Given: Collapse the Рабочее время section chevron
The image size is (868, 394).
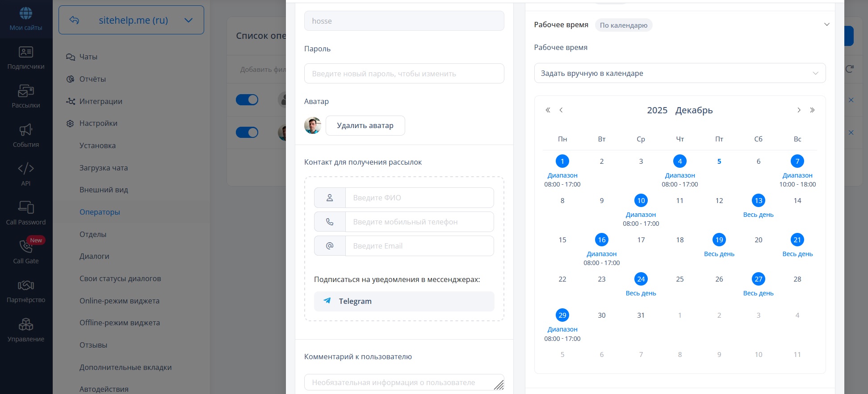Looking at the screenshot, I should [826, 25].
